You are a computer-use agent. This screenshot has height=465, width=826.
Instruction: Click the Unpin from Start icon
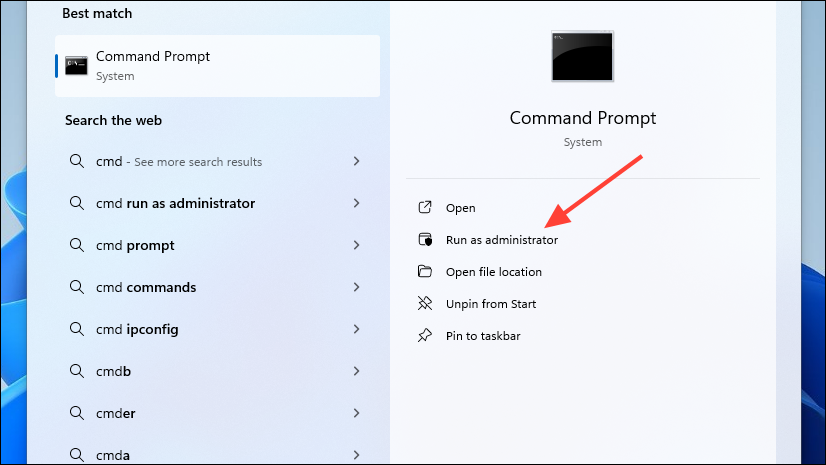[x=425, y=303]
